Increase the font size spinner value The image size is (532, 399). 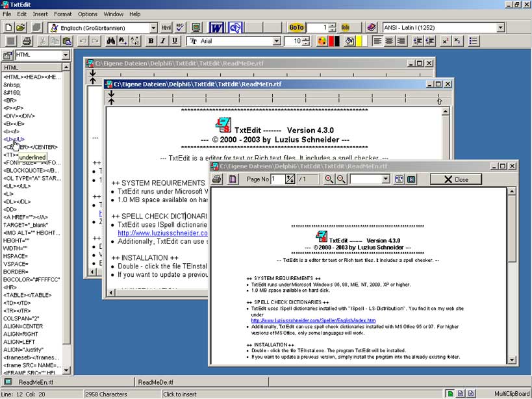coord(306,39)
